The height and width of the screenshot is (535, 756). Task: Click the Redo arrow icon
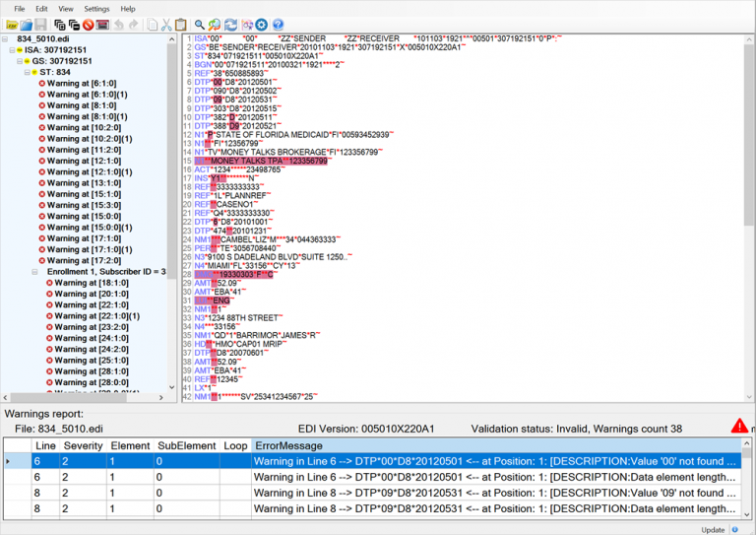point(134,25)
